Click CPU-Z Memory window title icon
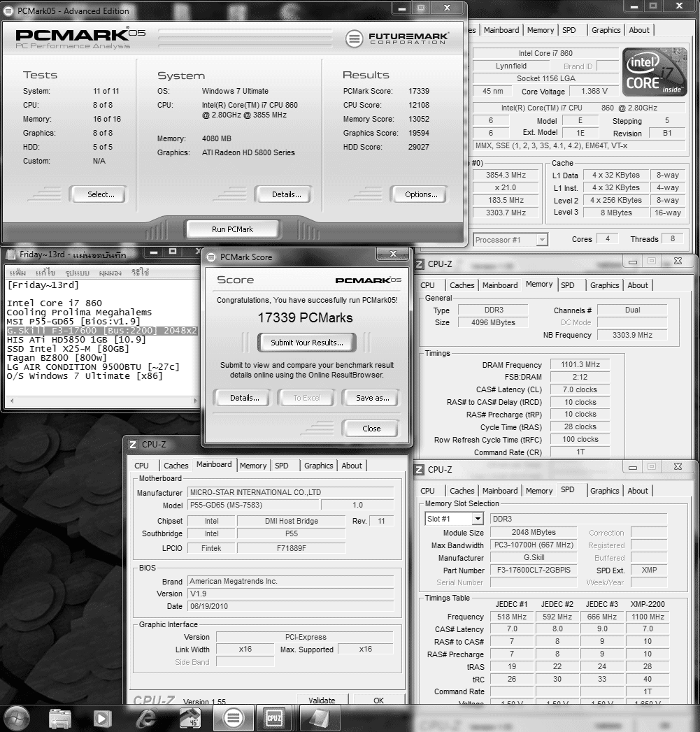 click(420, 264)
